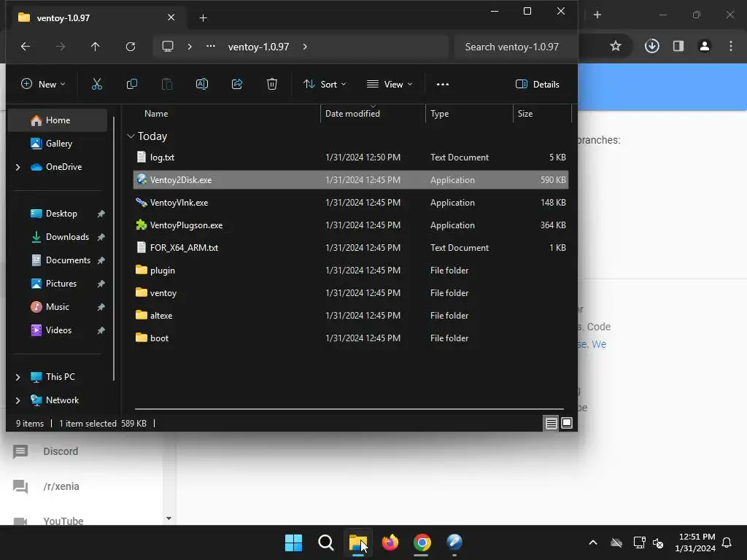
Task: Open taskbar Search
Action: (326, 542)
